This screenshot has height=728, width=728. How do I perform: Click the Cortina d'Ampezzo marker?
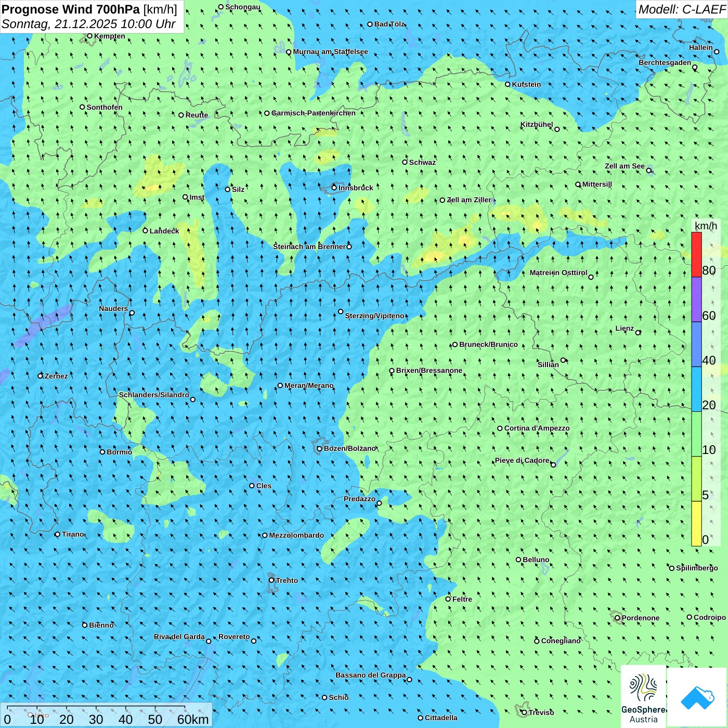(500, 428)
